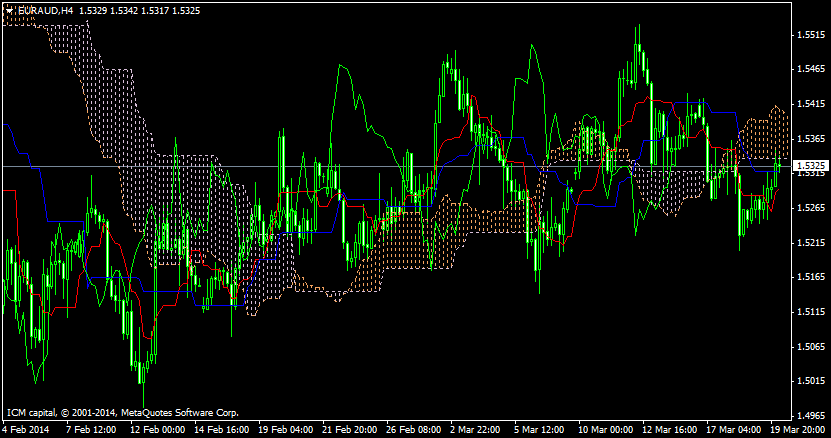
Task: Click the 1.5265 price axis label
Action: coord(811,207)
